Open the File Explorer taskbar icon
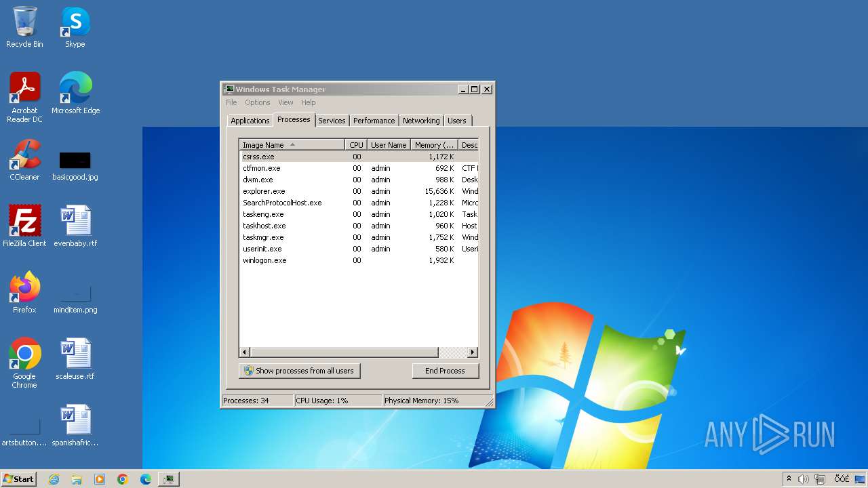 [77, 479]
